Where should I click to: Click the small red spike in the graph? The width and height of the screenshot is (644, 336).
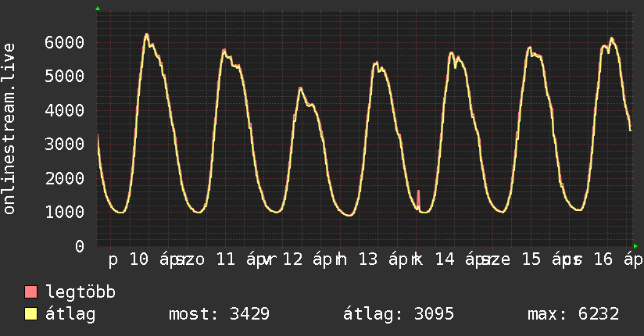tap(419, 195)
